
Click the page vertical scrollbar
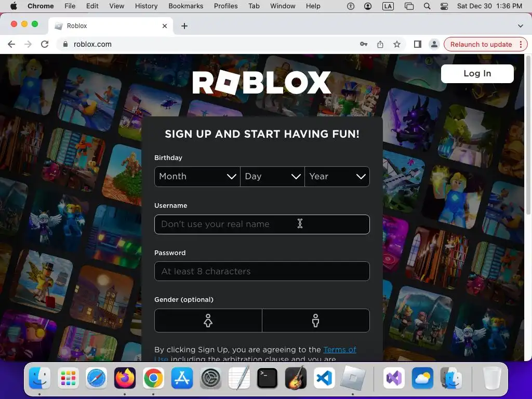[x=528, y=136]
